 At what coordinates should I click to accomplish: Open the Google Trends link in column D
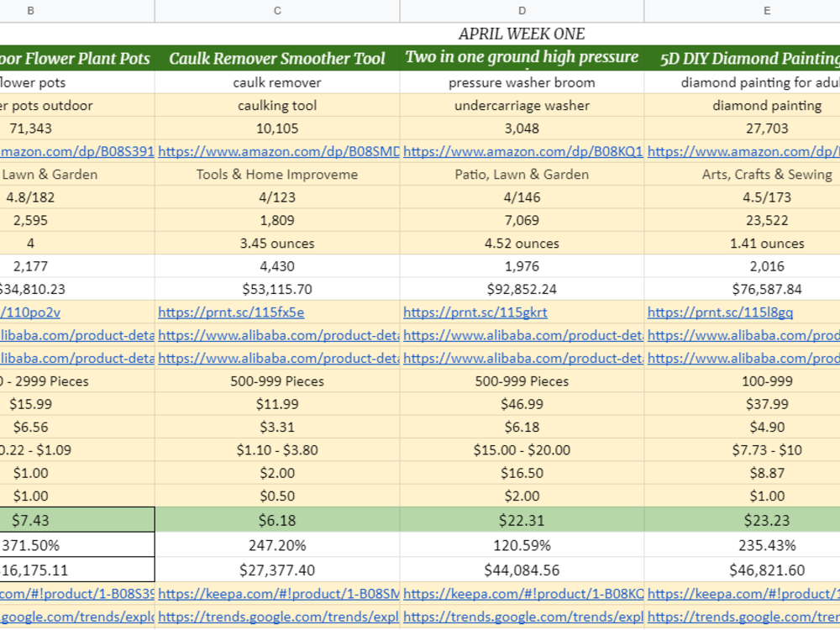pos(522,617)
